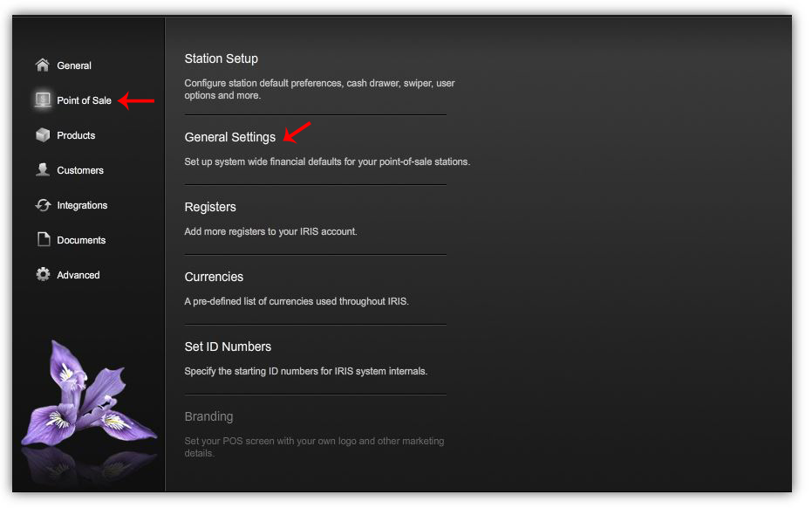Choose the Customers label in sidebar

click(80, 170)
